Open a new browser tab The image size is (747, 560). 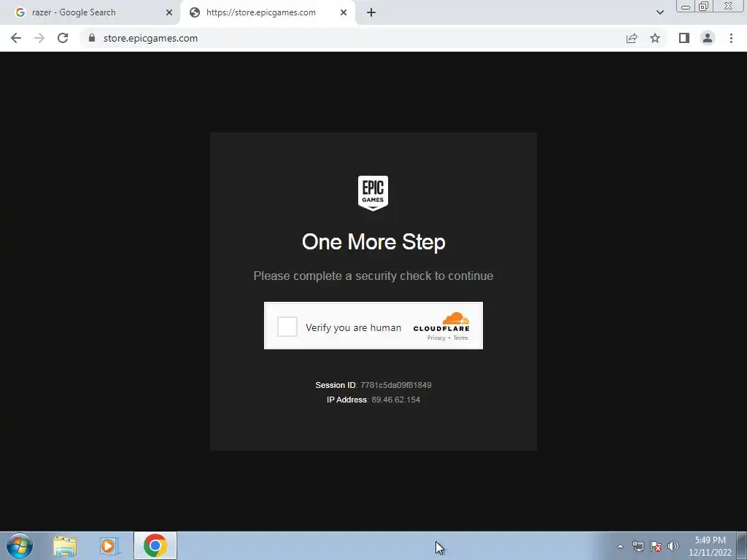pos(371,12)
